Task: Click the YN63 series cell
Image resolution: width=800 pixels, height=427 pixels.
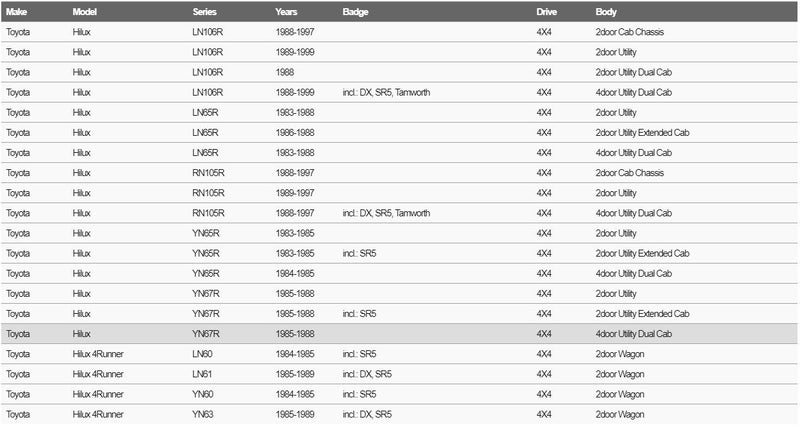Action: pyautogui.click(x=203, y=413)
